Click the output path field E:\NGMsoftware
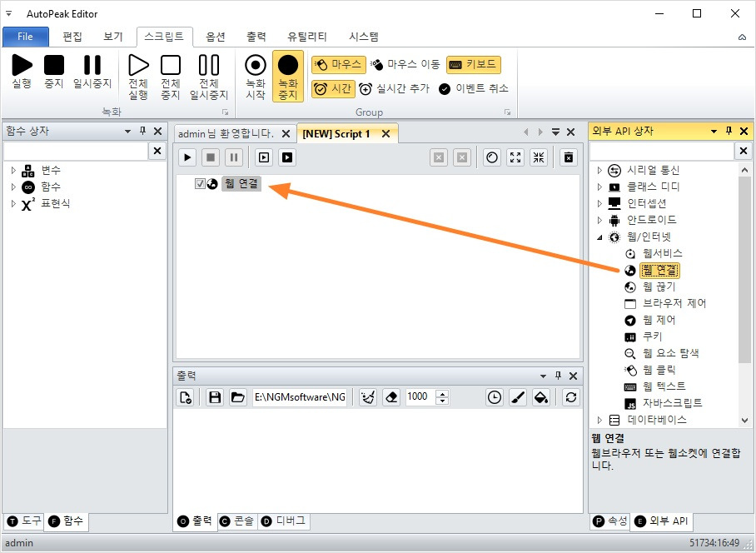Viewport: 756px width, 553px height. (300, 397)
